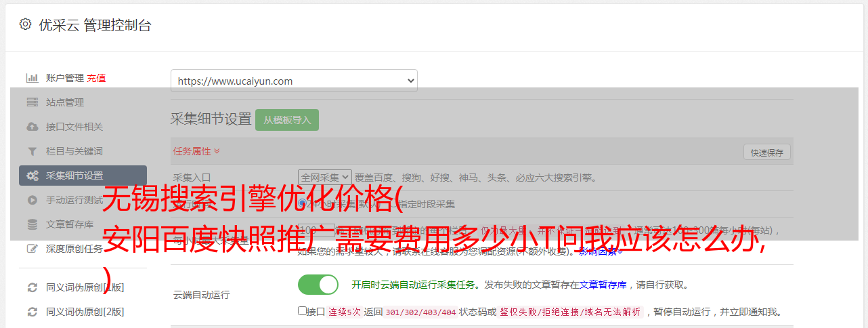Click the hourly collection number field showing 100
The width and height of the screenshot is (868, 328).
point(316,230)
